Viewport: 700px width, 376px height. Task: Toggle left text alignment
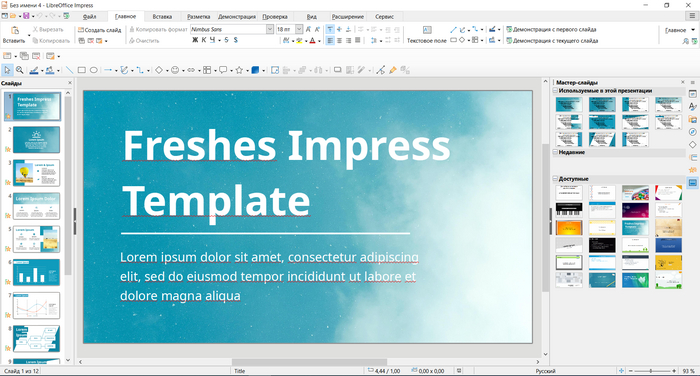[x=330, y=41]
